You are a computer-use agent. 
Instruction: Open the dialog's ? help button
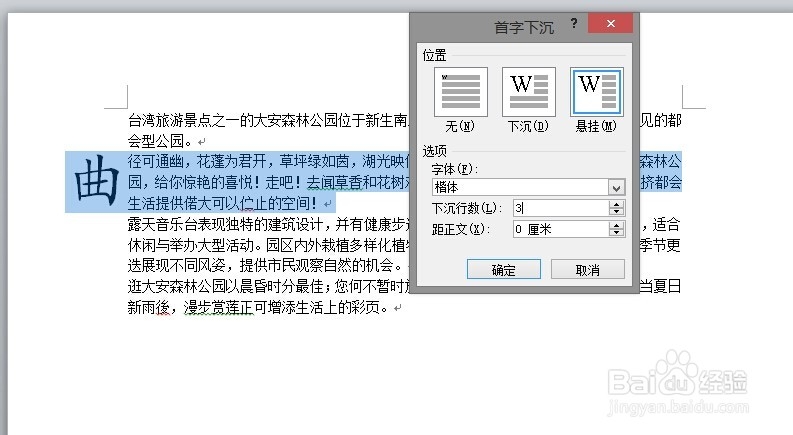click(574, 23)
